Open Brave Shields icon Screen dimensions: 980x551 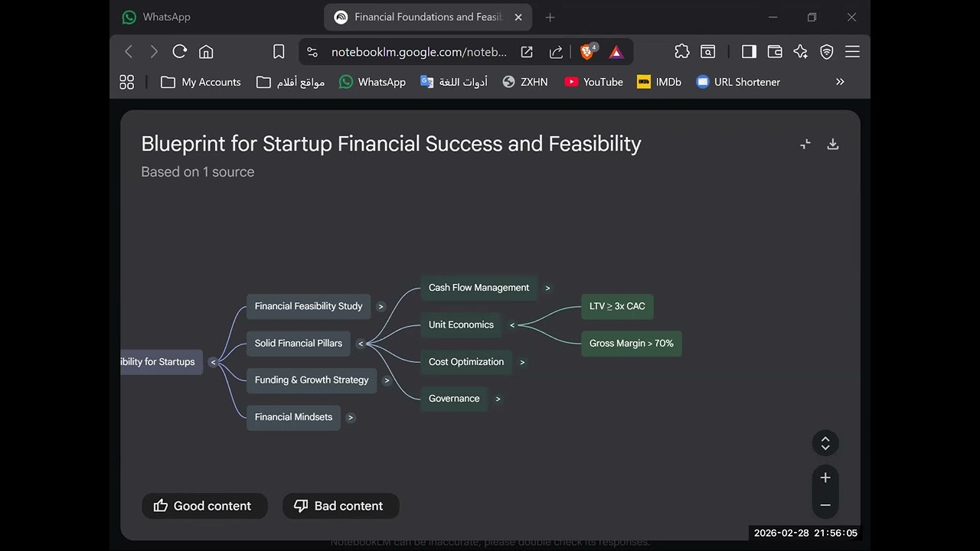tap(588, 51)
